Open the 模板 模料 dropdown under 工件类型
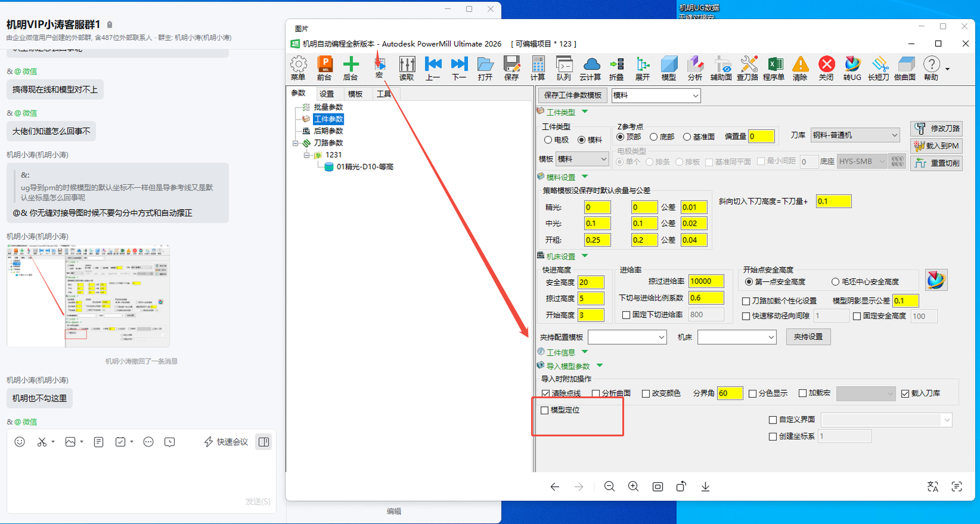 tap(582, 159)
